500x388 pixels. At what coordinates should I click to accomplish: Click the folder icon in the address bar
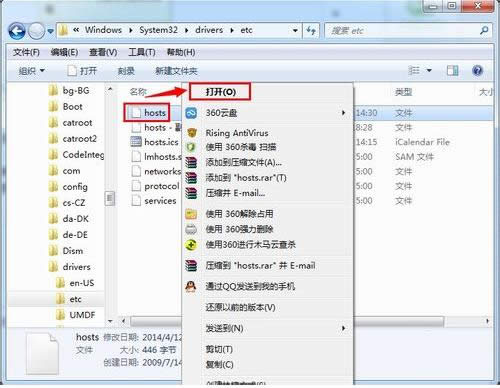63,30
